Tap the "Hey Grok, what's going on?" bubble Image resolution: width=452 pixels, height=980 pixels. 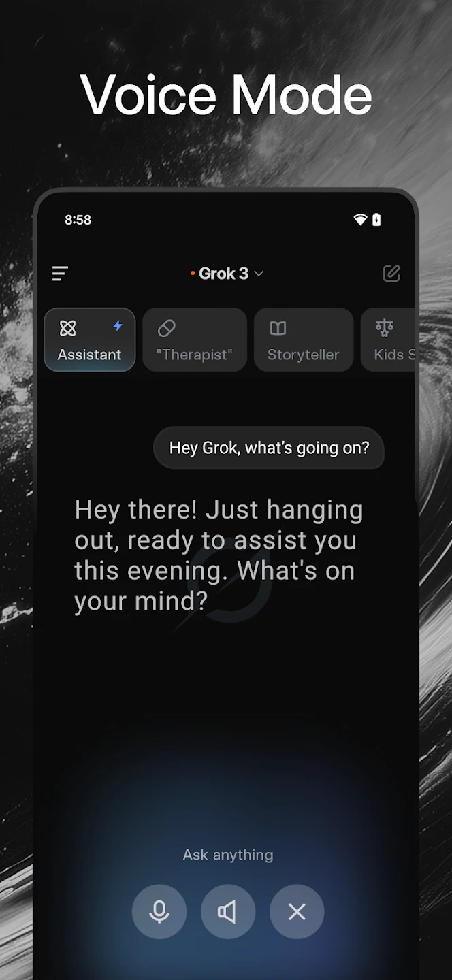[x=269, y=448]
